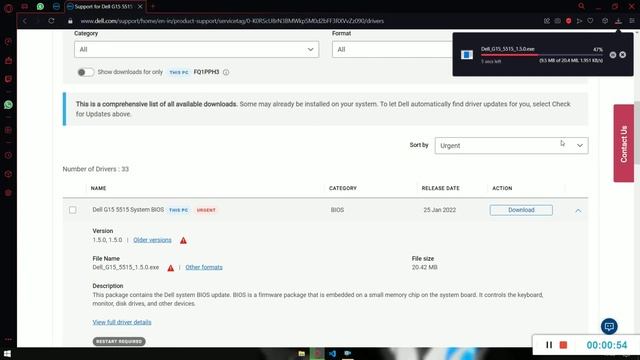This screenshot has width=640, height=360.
Task: Open the red ad blocker shield icon
Action: 568,21
